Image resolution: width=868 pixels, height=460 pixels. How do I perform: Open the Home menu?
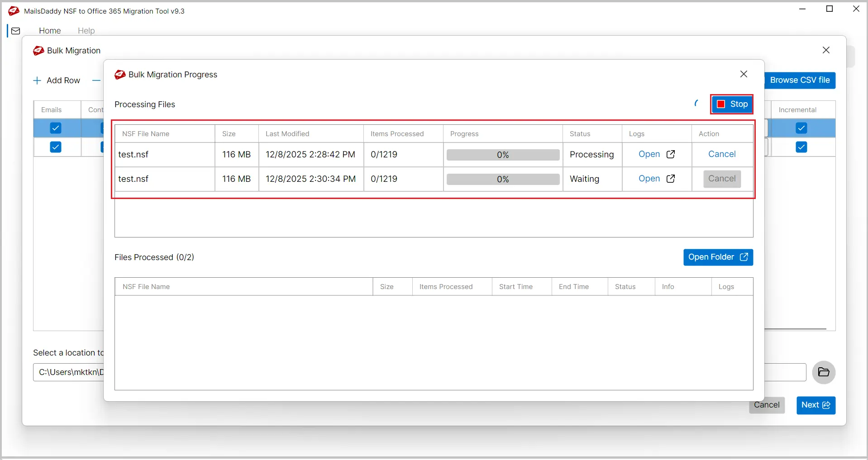(50, 30)
